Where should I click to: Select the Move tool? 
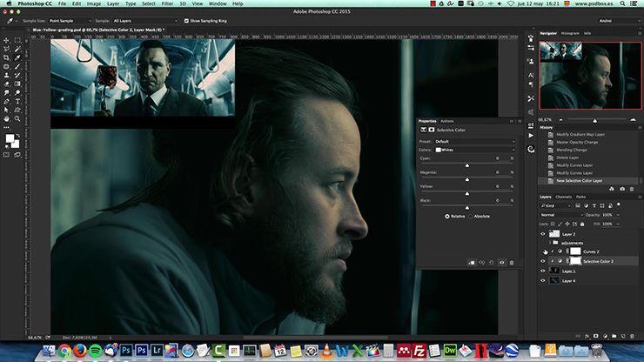pyautogui.click(x=6, y=39)
